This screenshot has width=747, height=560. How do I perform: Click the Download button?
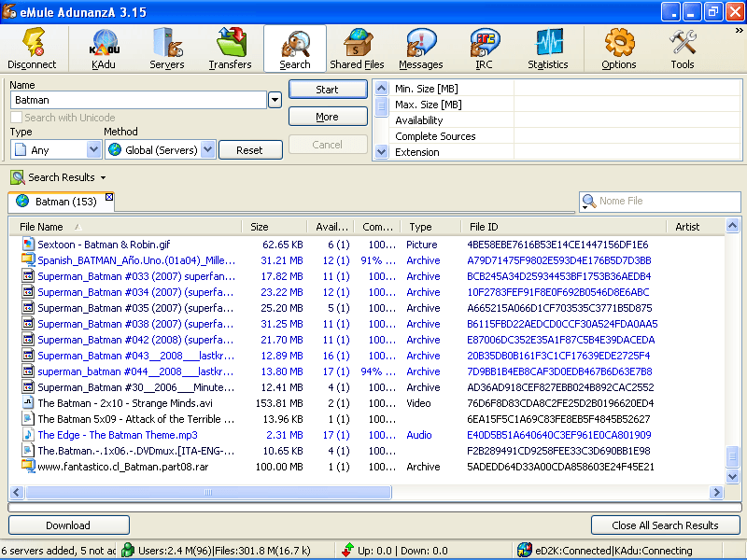(68, 525)
